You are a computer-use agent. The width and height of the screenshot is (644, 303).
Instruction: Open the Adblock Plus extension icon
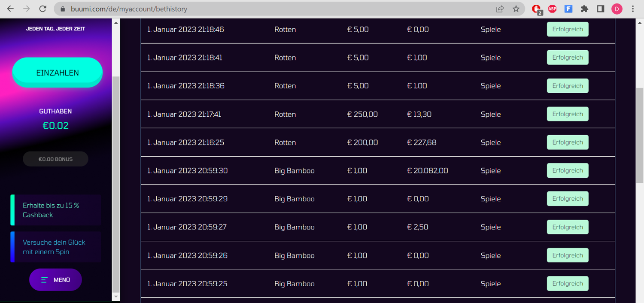[x=553, y=9]
